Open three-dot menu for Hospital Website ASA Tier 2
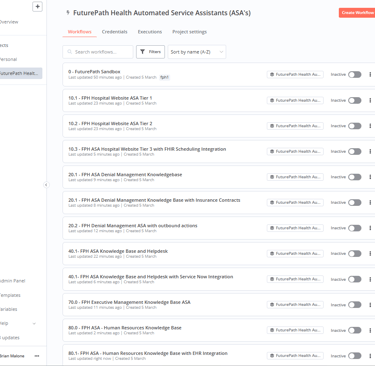Image resolution: width=375 pixels, height=366 pixels. click(370, 126)
